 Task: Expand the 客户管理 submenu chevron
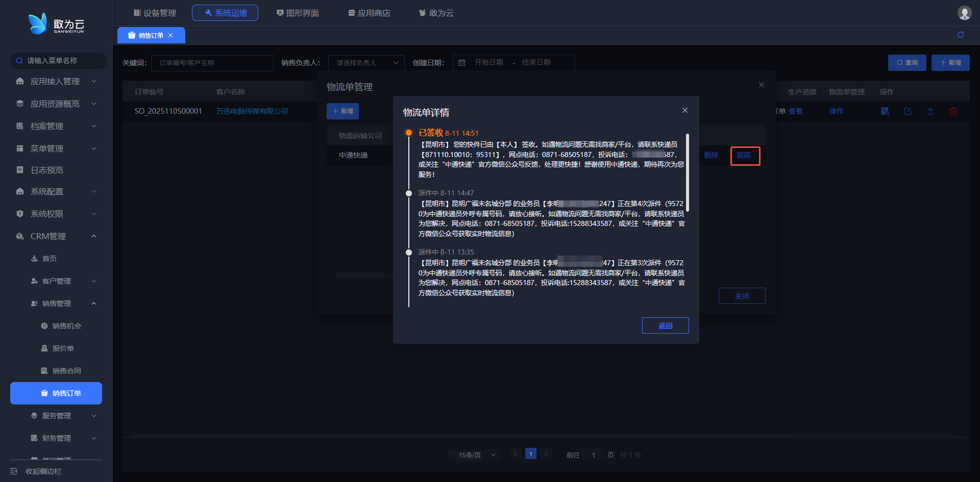(x=94, y=281)
